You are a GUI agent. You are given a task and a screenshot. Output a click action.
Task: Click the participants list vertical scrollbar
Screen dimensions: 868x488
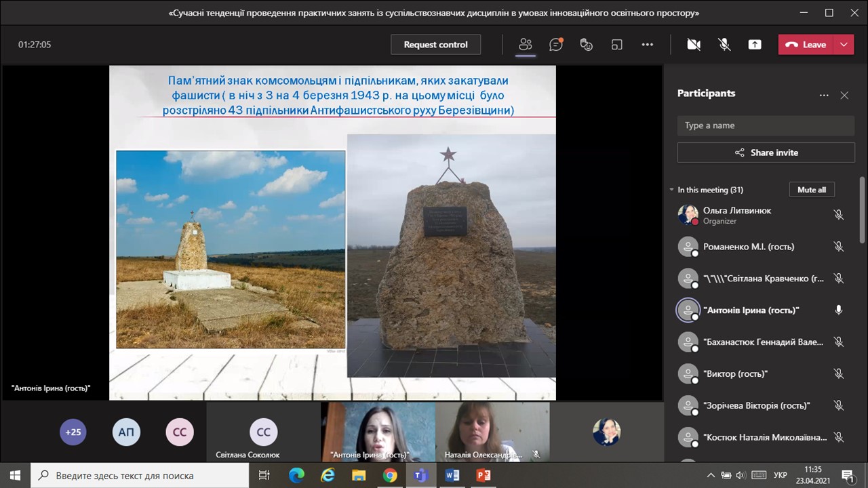click(x=863, y=210)
